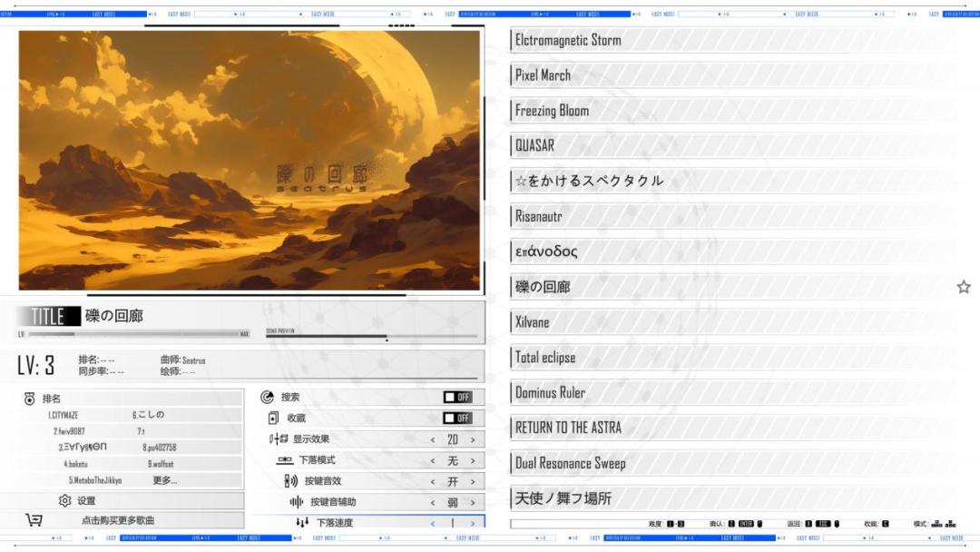The width and height of the screenshot is (980, 552).
Task: Toggle the 搜索 search switch
Action: coord(457,397)
